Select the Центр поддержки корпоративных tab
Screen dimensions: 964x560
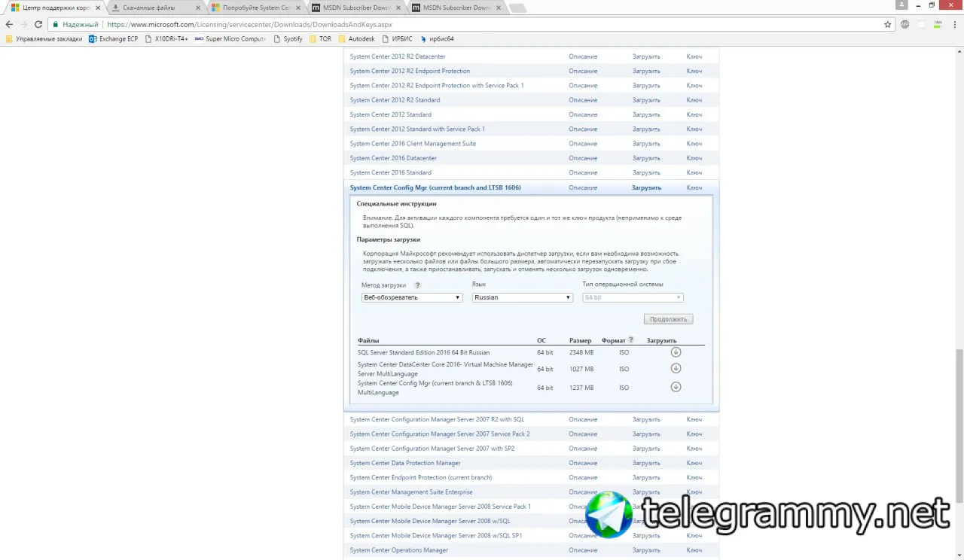pyautogui.click(x=55, y=8)
